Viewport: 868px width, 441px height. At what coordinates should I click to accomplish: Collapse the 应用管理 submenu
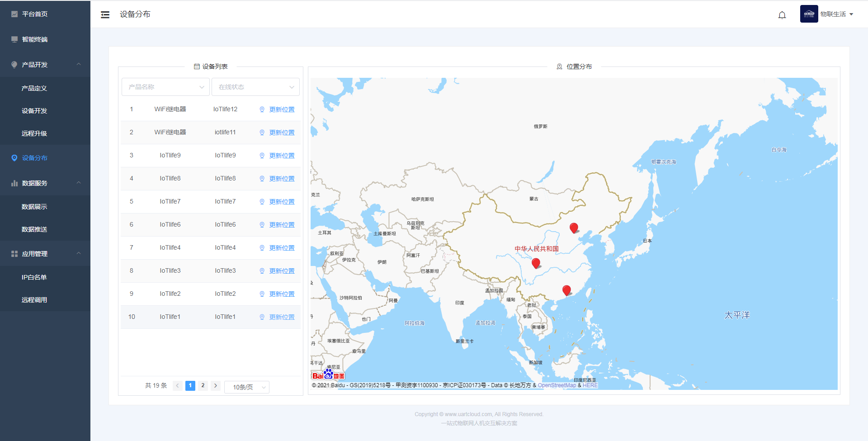[x=45, y=254]
